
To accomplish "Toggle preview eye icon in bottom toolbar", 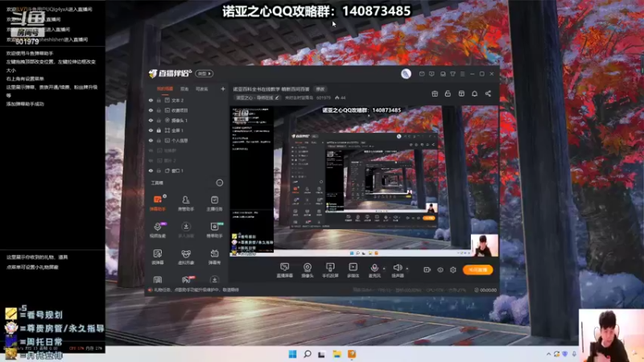I will coord(440,269).
